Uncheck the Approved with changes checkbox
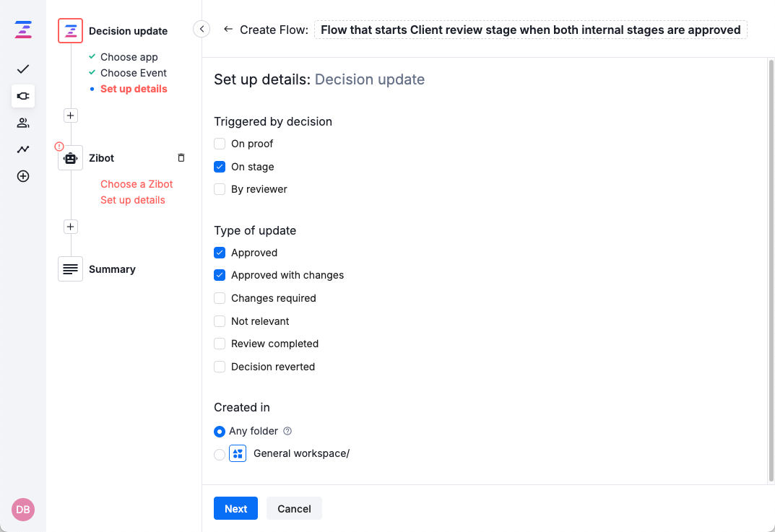The height and width of the screenshot is (532, 775). [220, 275]
